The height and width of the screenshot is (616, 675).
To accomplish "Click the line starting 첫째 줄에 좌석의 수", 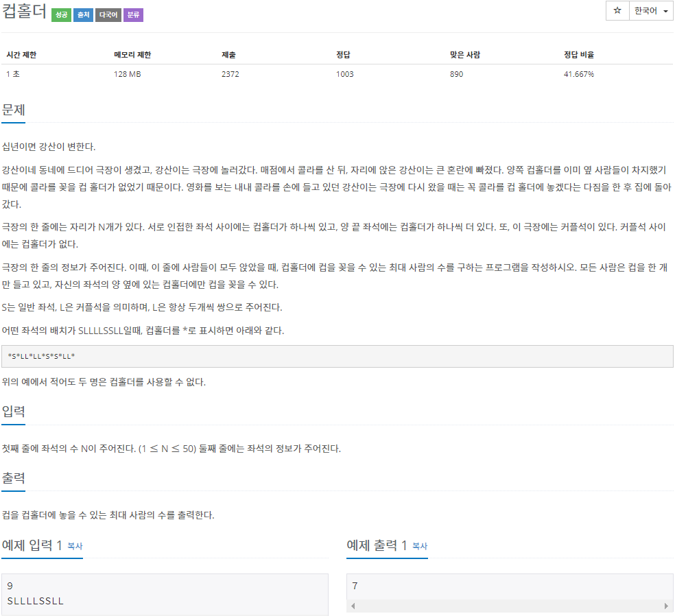I will pyautogui.click(x=171, y=449).
